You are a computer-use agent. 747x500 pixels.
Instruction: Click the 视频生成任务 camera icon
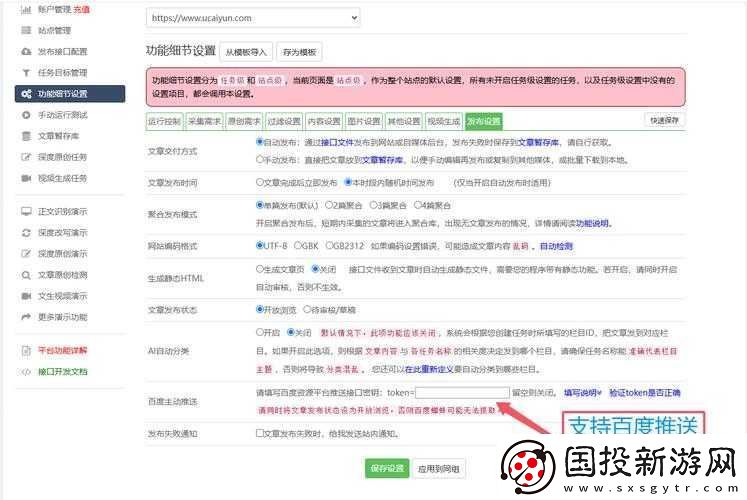(26, 178)
